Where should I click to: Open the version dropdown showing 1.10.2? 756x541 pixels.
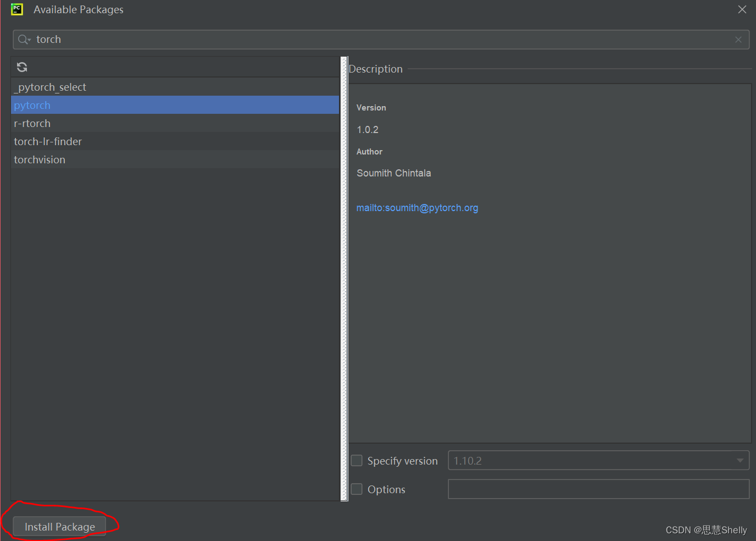click(x=740, y=460)
